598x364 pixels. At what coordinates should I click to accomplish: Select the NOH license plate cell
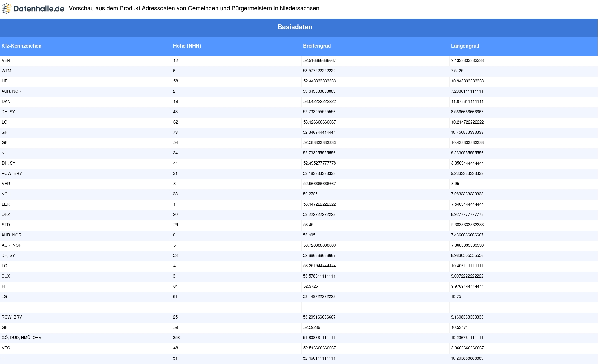point(6,194)
